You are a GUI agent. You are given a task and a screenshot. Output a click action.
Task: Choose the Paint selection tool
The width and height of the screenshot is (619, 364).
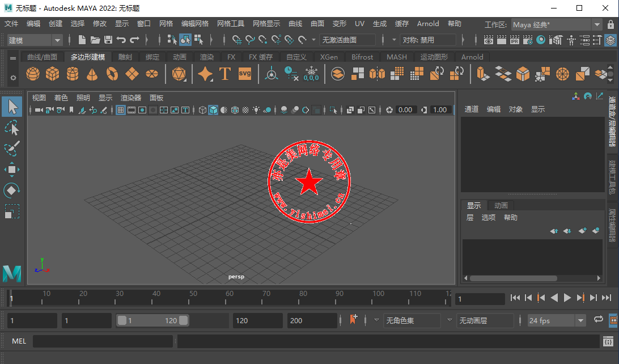pos(12,149)
